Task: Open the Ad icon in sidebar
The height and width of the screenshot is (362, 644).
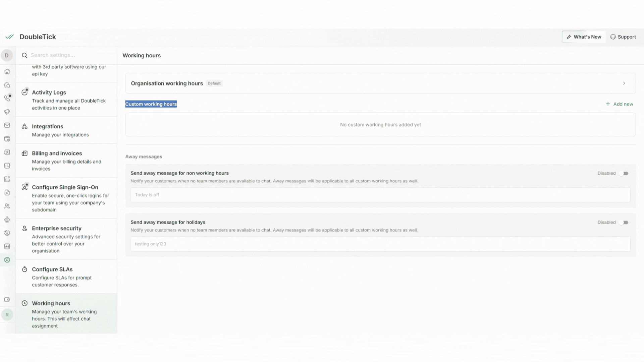Action: [x=7, y=246]
